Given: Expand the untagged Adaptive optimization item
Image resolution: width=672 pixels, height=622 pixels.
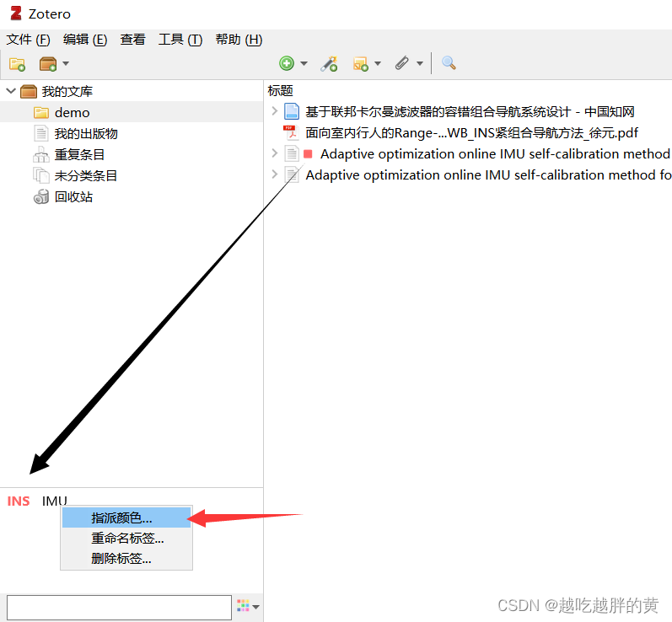Looking at the screenshot, I should click(275, 174).
